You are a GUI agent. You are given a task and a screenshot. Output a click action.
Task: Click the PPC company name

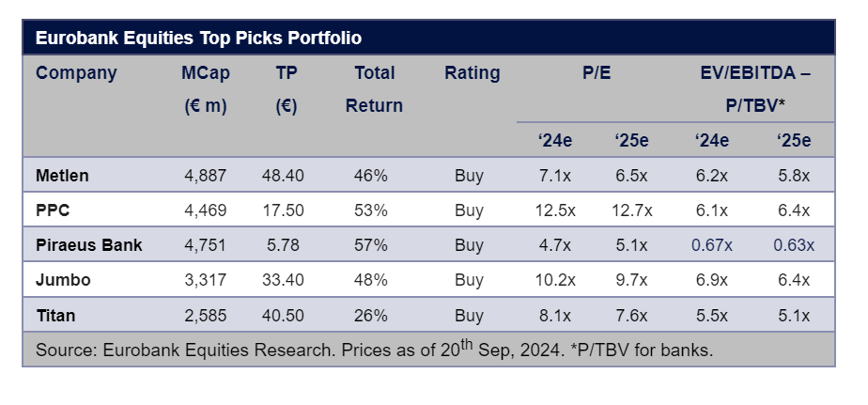click(x=53, y=210)
